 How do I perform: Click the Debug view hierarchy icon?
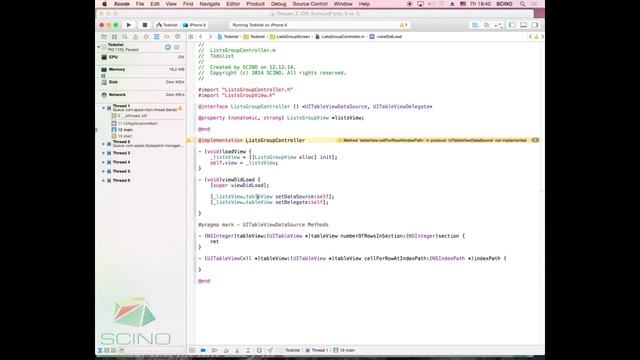coord(259,350)
